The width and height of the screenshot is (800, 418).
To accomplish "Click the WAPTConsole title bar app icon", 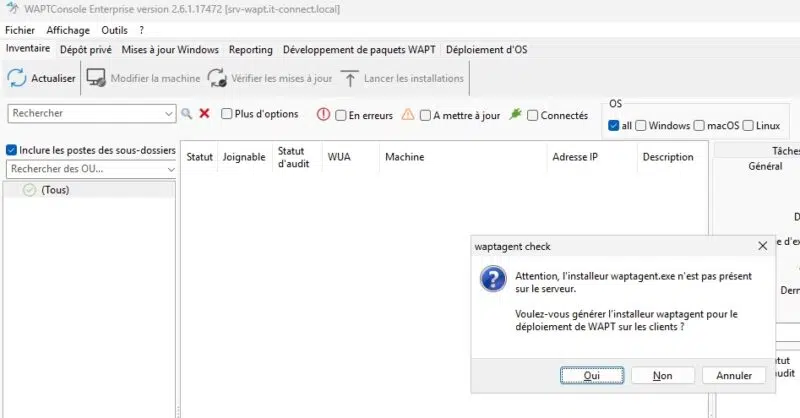I will (12, 8).
